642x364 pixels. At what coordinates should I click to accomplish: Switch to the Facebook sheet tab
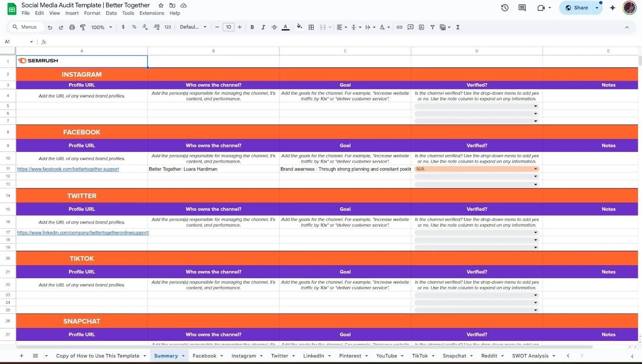coord(205,356)
